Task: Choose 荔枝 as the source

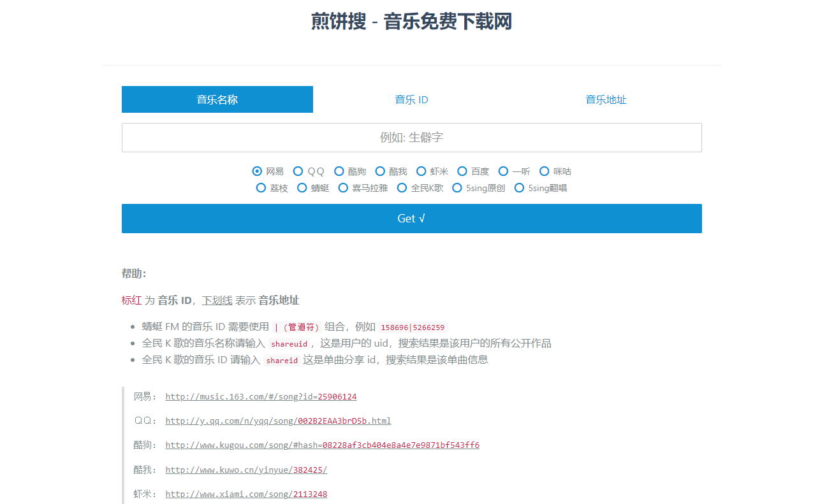Action: [261, 187]
